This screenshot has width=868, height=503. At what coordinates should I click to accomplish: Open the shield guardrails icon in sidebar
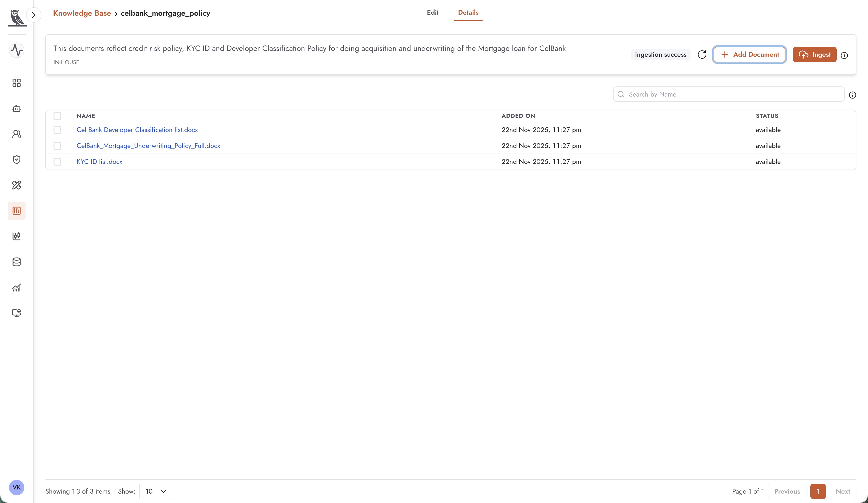click(17, 160)
